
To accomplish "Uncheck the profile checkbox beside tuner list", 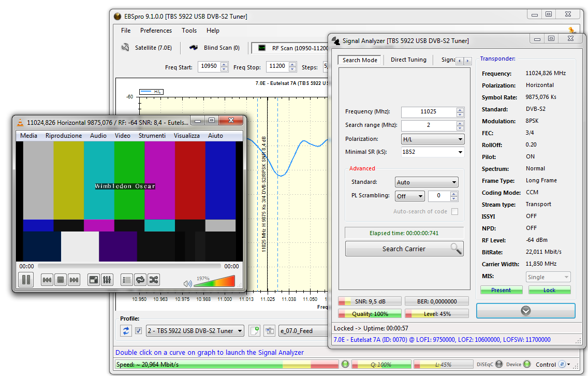I will point(138,330).
